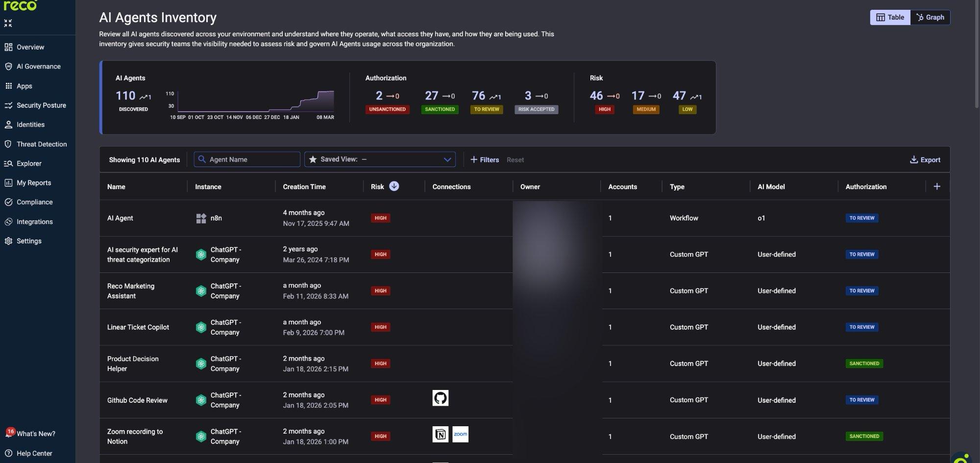
Task: Toggle the Risk column sort order
Action: (394, 186)
